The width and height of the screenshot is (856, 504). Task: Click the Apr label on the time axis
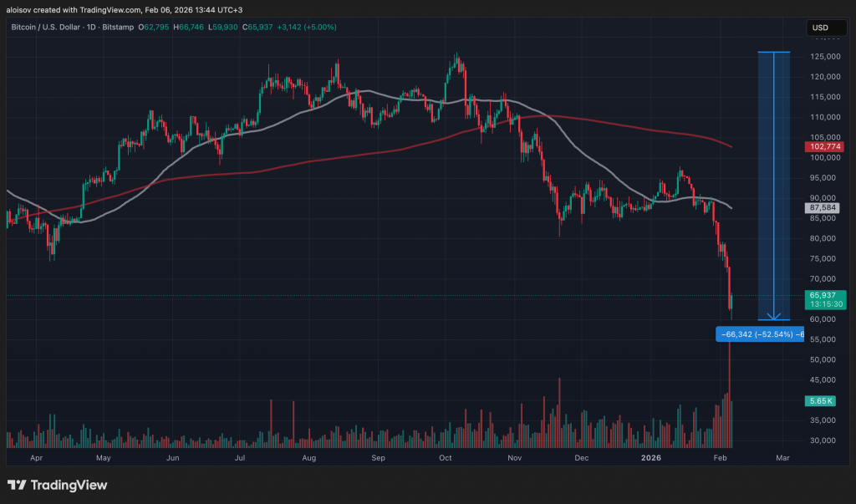coord(36,458)
